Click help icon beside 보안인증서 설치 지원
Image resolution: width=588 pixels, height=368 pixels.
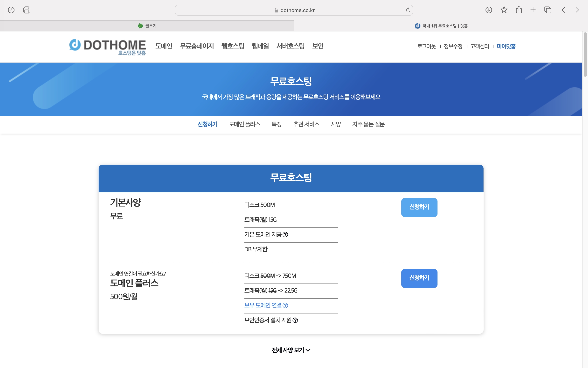pyautogui.click(x=295, y=320)
